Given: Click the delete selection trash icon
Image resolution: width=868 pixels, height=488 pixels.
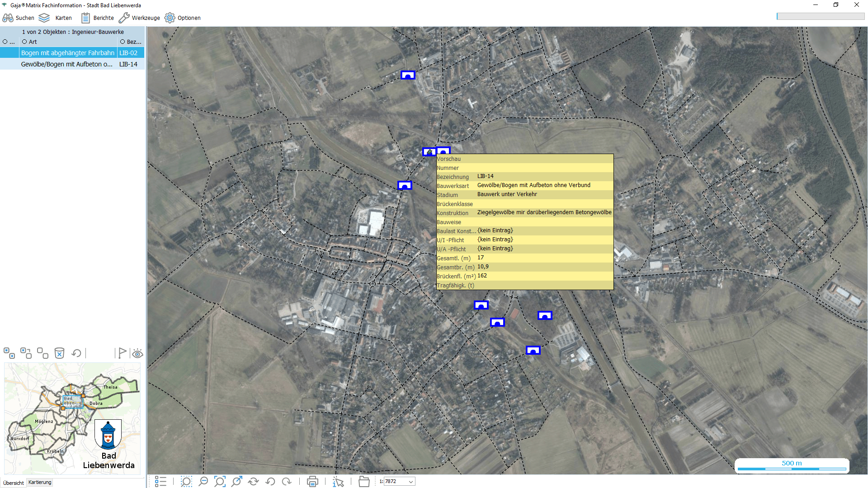Looking at the screenshot, I should pyautogui.click(x=59, y=353).
